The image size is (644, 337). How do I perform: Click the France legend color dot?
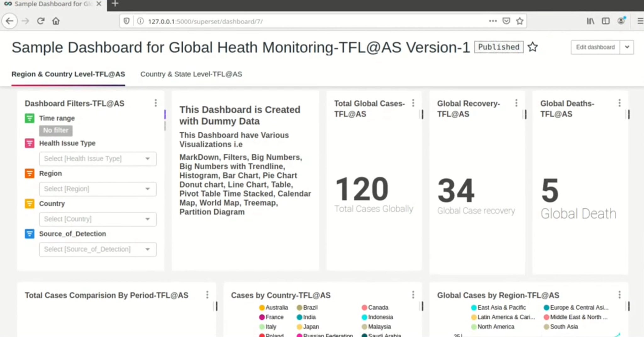[262, 317]
